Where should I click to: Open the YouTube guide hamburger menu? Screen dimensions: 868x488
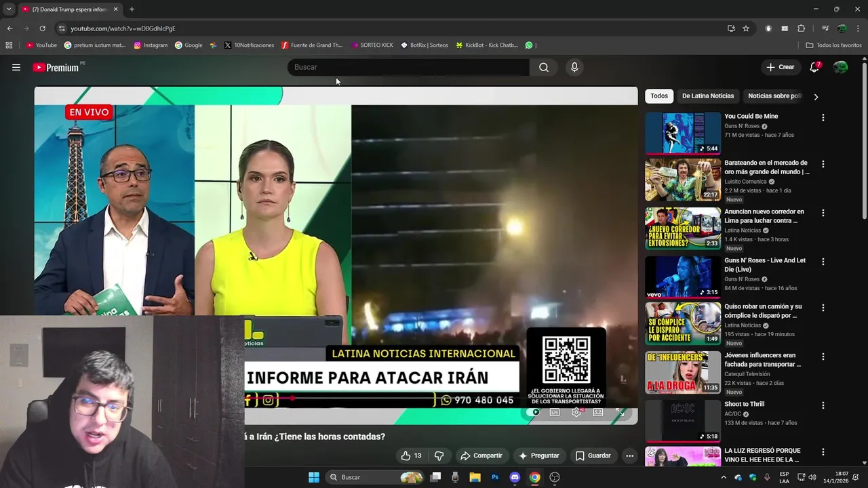pyautogui.click(x=16, y=67)
